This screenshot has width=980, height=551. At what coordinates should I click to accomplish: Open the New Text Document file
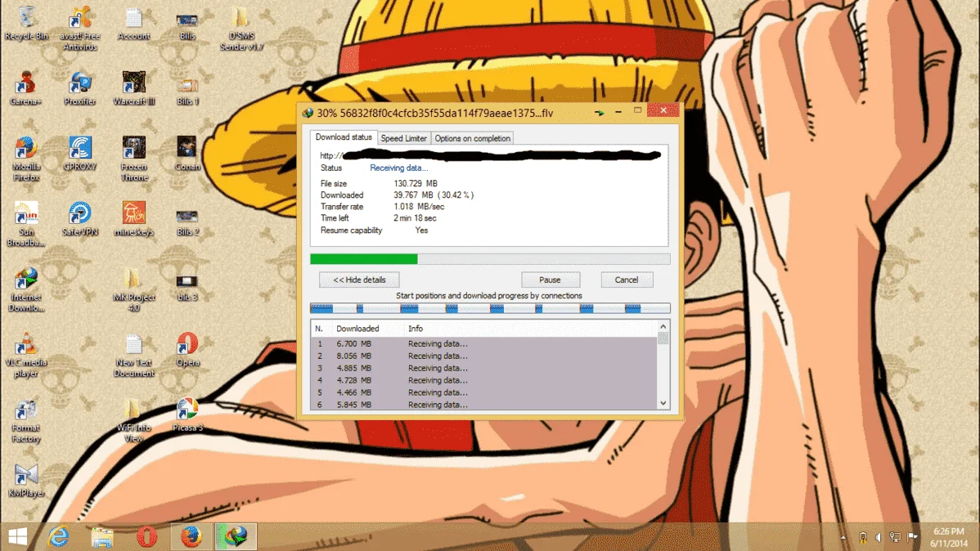(x=134, y=355)
